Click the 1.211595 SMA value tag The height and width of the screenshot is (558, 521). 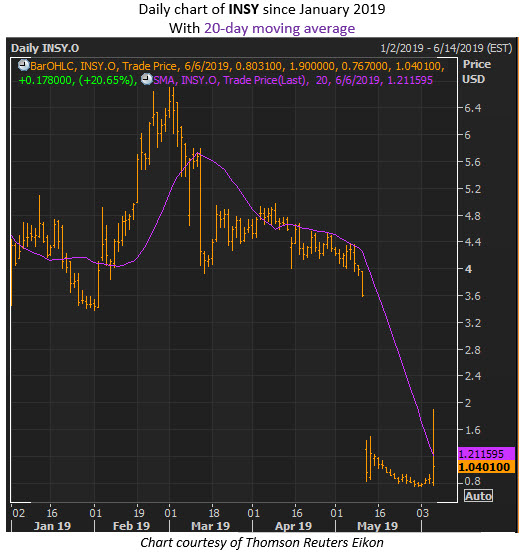pos(486,454)
